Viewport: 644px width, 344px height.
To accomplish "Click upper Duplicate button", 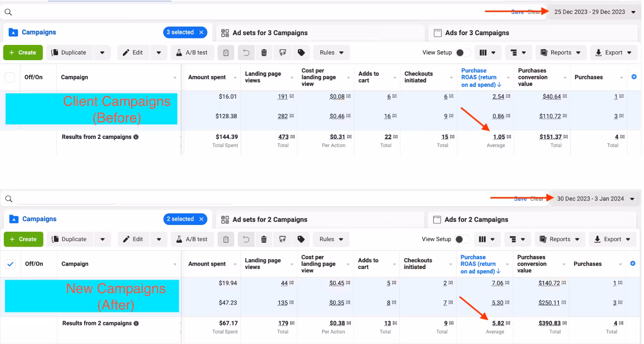I will click(x=70, y=53).
